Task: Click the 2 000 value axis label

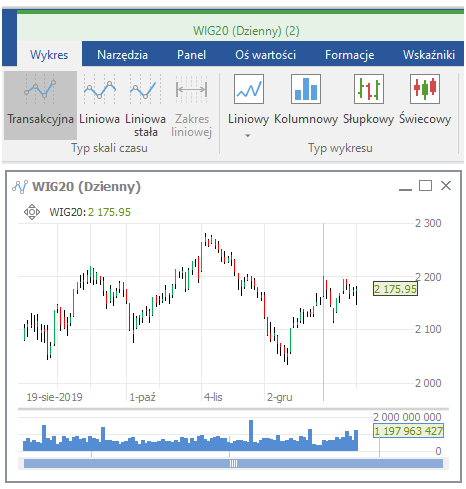Action: pyautogui.click(x=428, y=383)
